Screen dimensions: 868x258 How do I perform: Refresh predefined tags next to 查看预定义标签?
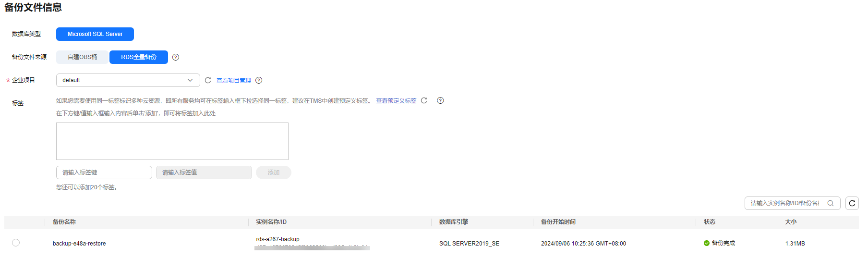pos(424,100)
